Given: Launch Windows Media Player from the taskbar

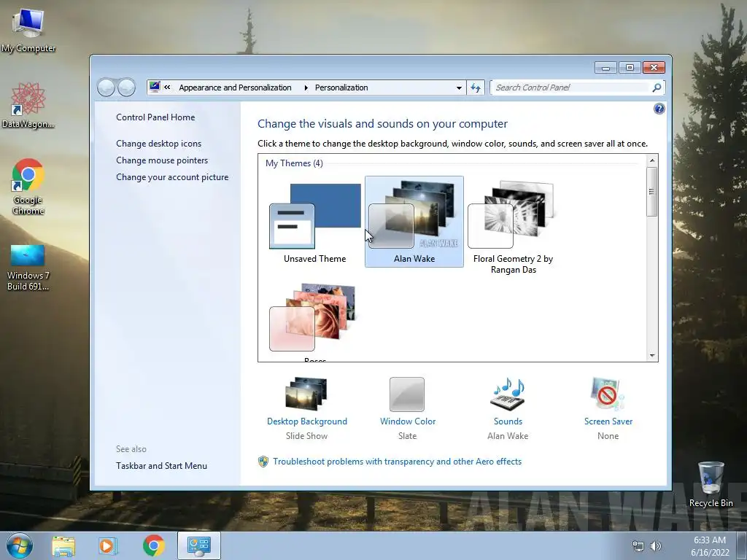Looking at the screenshot, I should (x=108, y=545).
